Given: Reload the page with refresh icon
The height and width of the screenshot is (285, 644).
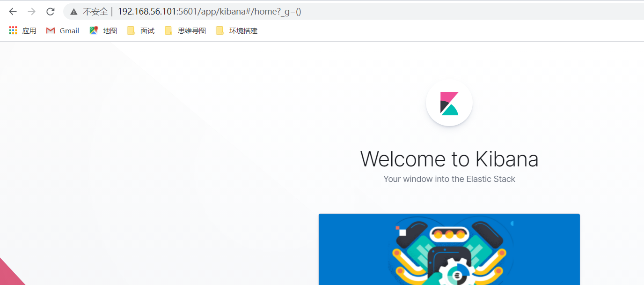Looking at the screenshot, I should point(51,12).
